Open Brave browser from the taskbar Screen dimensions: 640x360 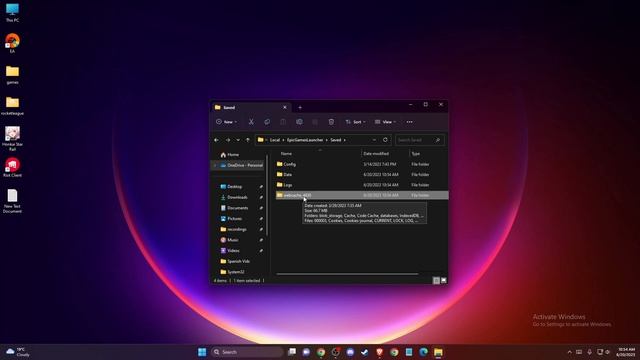pos(379,352)
